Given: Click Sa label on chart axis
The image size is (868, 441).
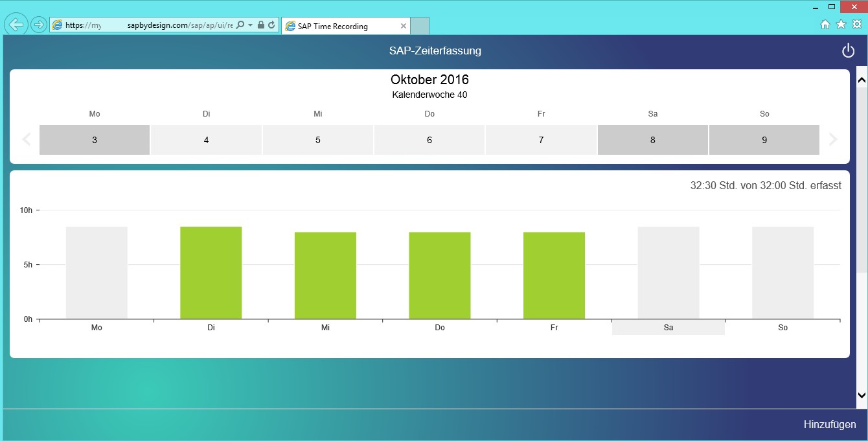Looking at the screenshot, I should coord(668,328).
